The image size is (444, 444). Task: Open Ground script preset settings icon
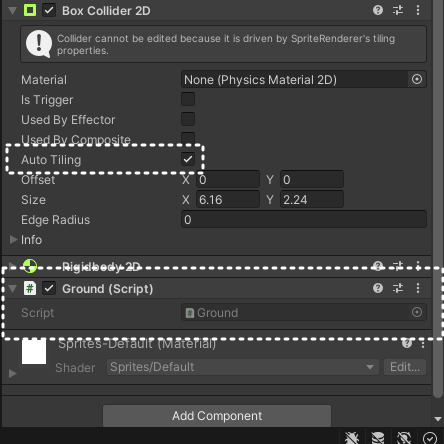pyautogui.click(x=398, y=288)
